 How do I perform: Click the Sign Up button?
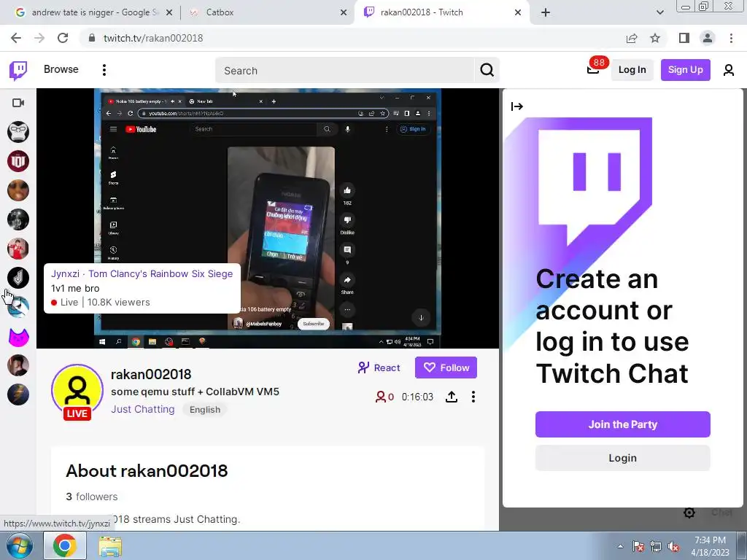pos(685,69)
